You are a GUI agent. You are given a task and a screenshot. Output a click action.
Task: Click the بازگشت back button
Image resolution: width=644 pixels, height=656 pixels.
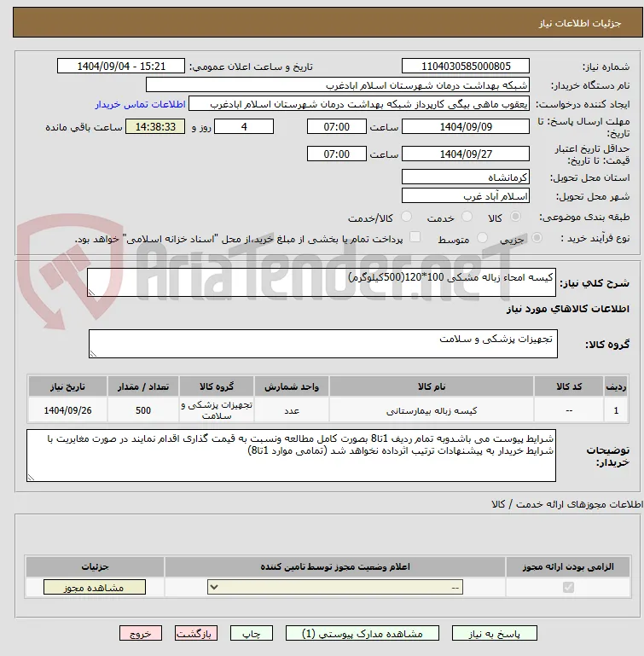tap(196, 634)
